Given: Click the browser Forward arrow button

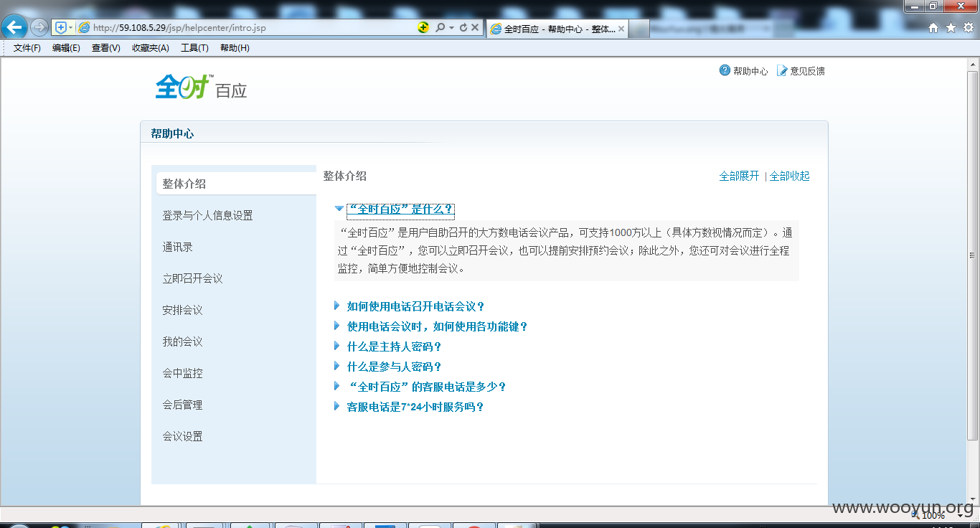Looking at the screenshot, I should (39, 27).
